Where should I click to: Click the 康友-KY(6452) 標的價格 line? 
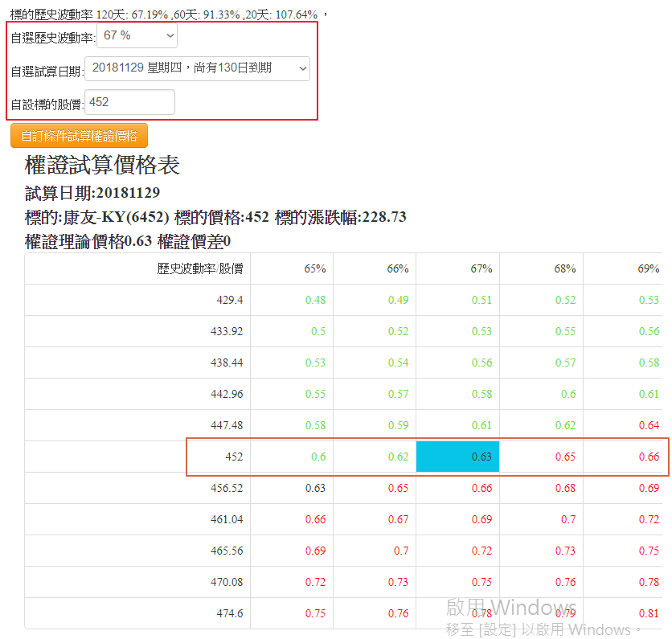tap(215, 217)
